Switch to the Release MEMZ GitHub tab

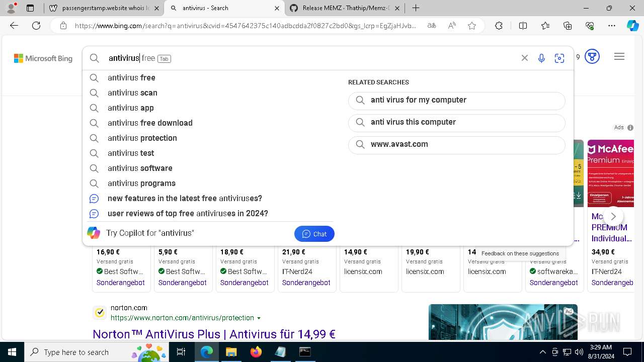click(x=346, y=8)
